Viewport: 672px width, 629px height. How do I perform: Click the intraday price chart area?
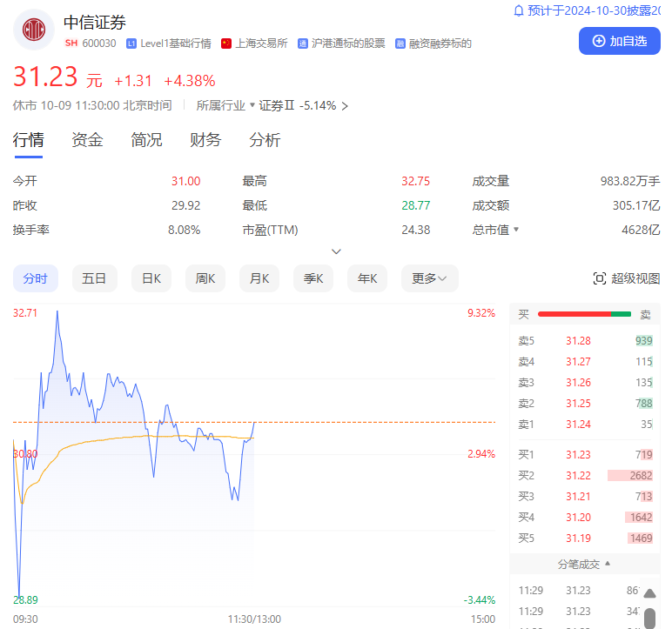pos(254,455)
